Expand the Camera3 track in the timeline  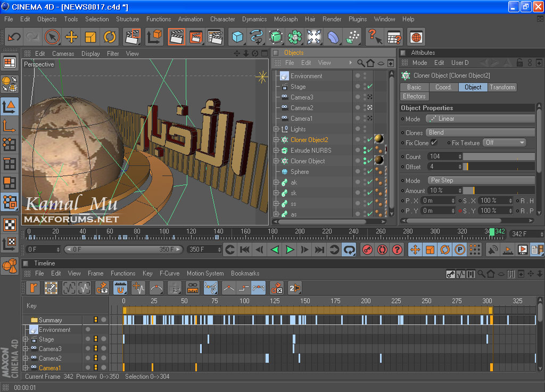click(26, 348)
